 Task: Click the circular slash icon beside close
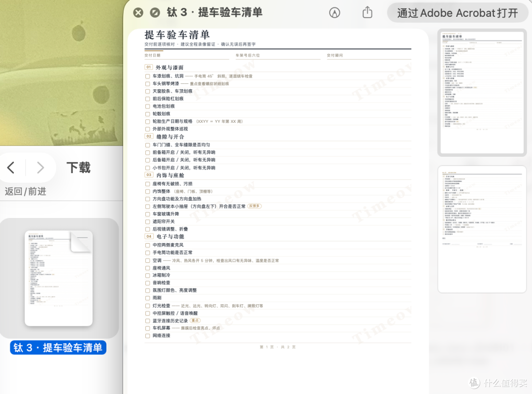pyautogui.click(x=155, y=13)
